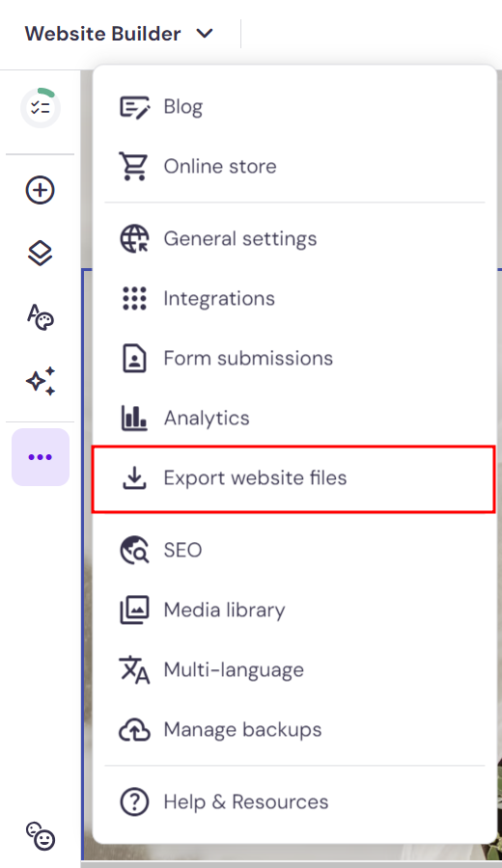Open Integrations menu item
Image resolution: width=502 pixels, height=868 pixels.
pos(293,298)
